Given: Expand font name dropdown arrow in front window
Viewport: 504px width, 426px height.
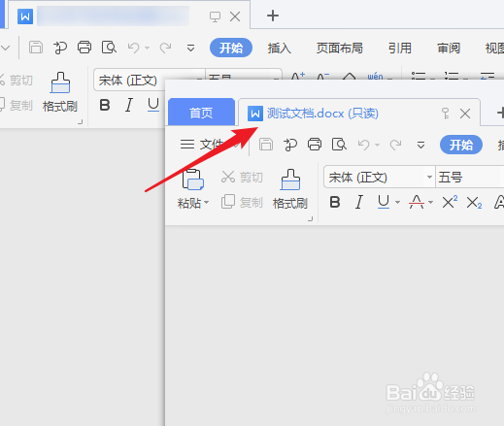Looking at the screenshot, I should pos(429,177).
